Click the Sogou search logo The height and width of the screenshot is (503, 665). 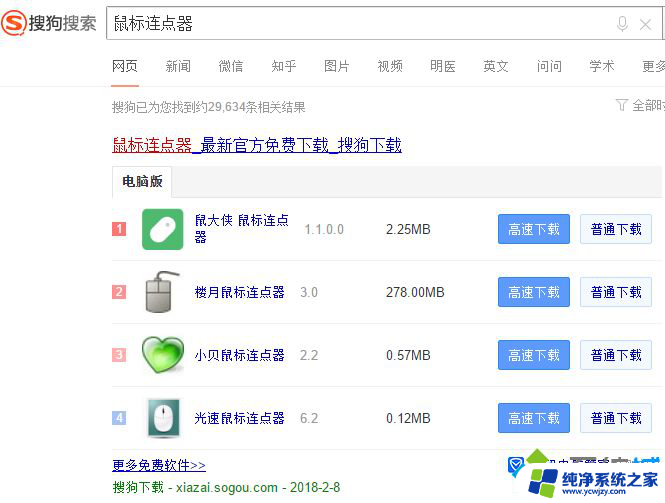[x=49, y=23]
